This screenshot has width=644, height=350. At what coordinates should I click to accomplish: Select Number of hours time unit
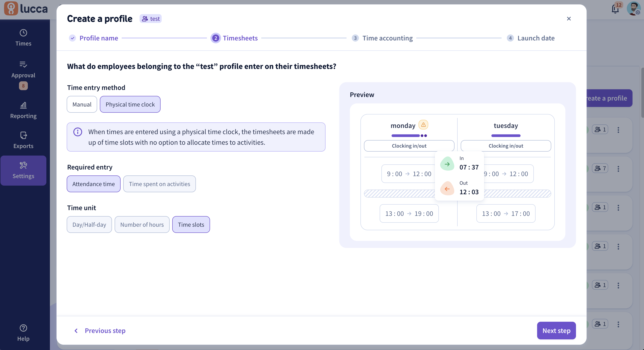click(142, 224)
